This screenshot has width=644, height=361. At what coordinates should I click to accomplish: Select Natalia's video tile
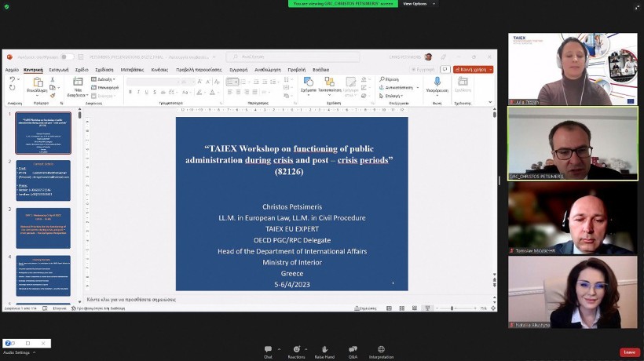tap(573, 292)
